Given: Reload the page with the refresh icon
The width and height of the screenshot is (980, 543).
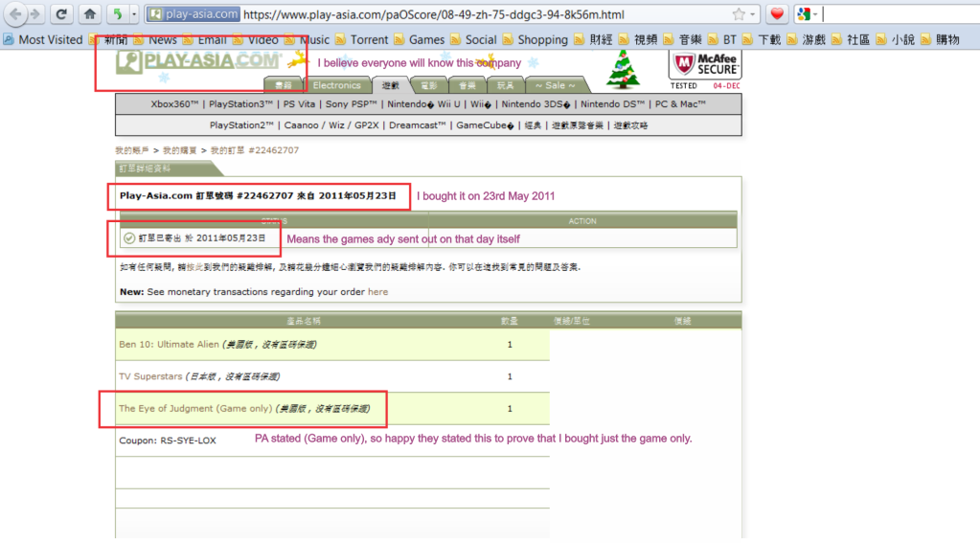Looking at the screenshot, I should 60,14.
